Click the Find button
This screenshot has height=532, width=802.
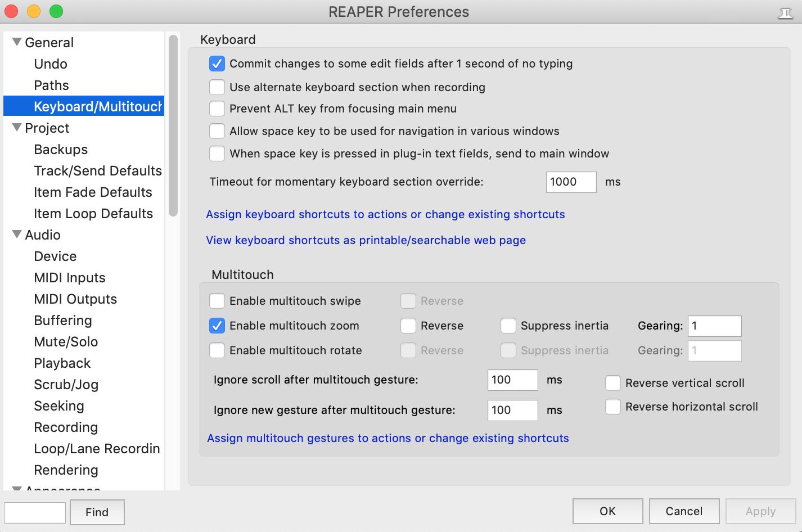tap(97, 512)
